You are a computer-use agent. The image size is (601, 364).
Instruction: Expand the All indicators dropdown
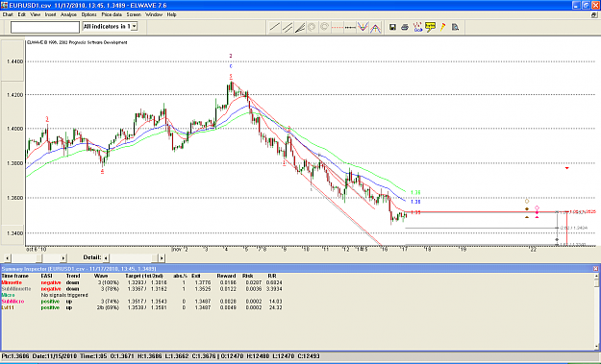coord(134,26)
